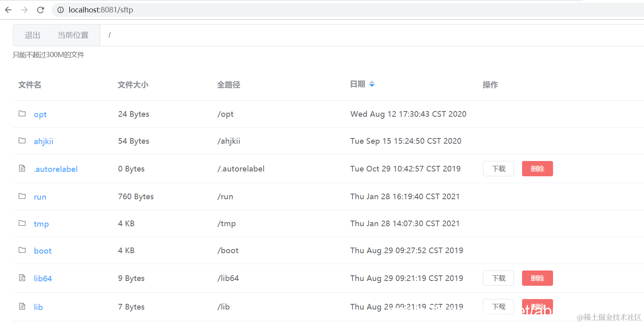
Task: Download the .autorelabel file with 下载
Action: (x=498, y=169)
